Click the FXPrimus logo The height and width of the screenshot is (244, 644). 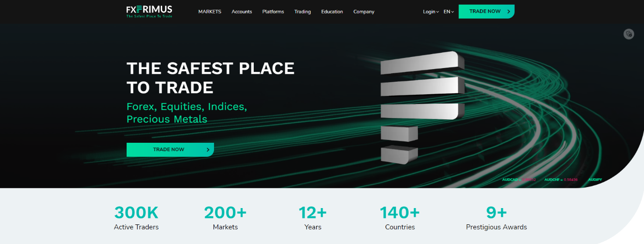149,11
